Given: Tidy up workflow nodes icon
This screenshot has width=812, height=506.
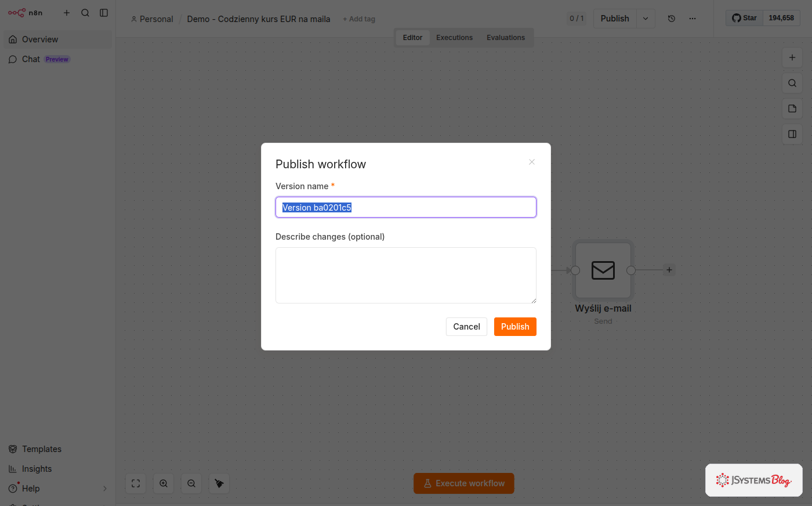Looking at the screenshot, I should [219, 483].
